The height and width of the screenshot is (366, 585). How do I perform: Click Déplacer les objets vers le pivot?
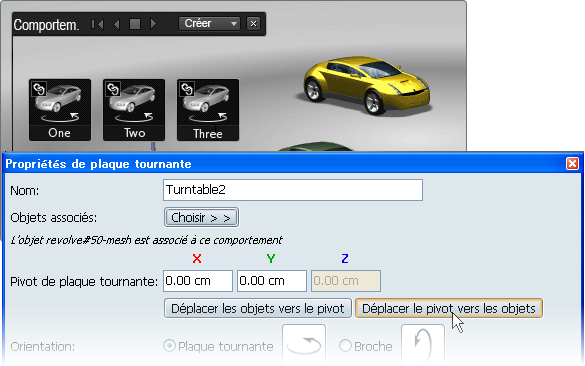point(258,309)
